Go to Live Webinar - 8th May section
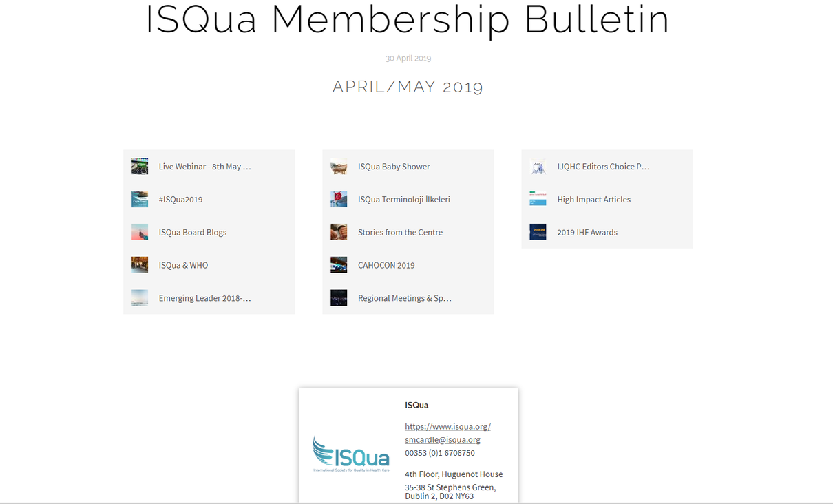The image size is (833, 504). click(x=205, y=167)
